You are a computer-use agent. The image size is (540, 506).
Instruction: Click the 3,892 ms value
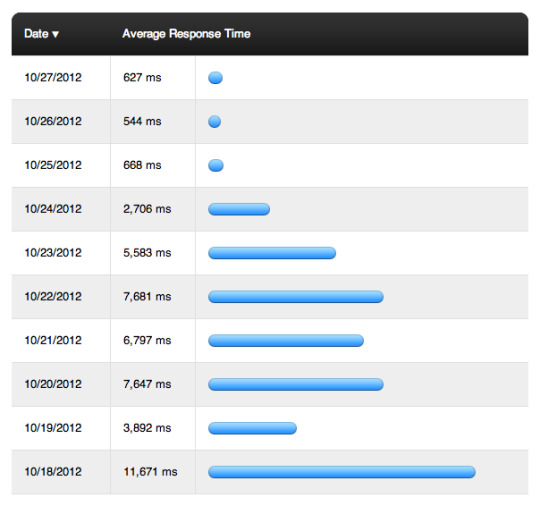(147, 428)
